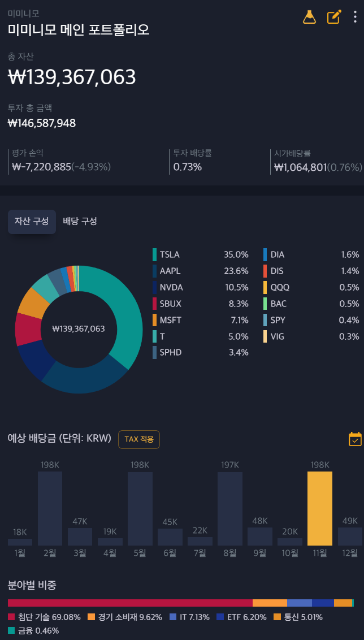Open the dividend calendar icon
364x640 pixels.
(355, 439)
